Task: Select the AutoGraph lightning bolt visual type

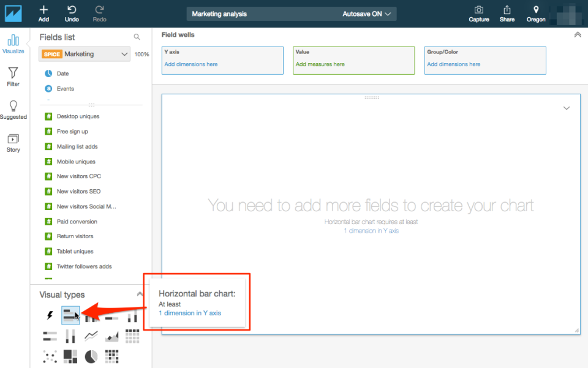Action: pos(50,315)
